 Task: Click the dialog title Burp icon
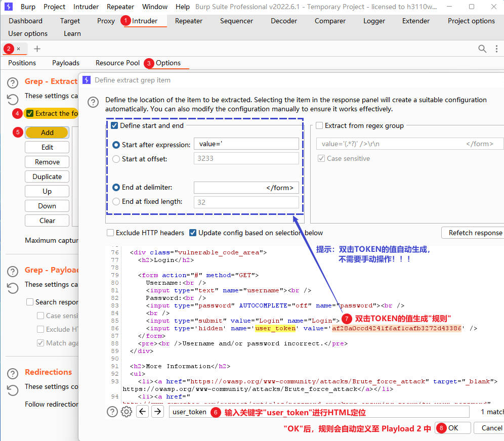tap(87, 80)
